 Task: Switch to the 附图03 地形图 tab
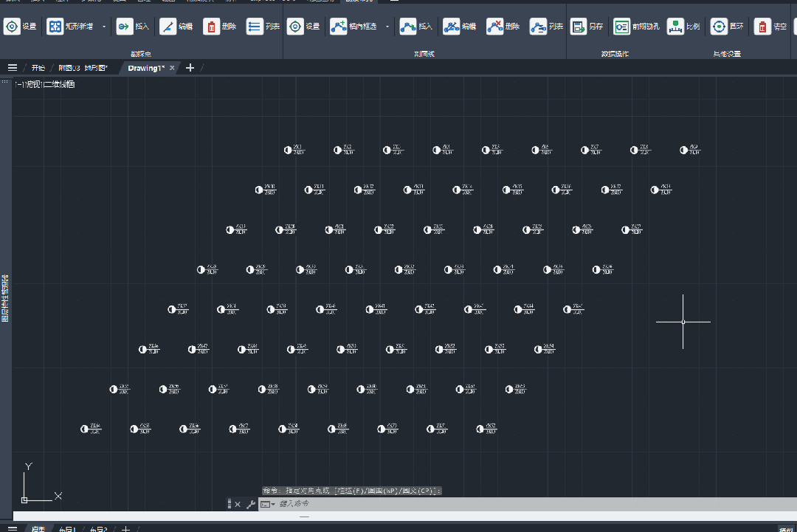pyautogui.click(x=83, y=68)
